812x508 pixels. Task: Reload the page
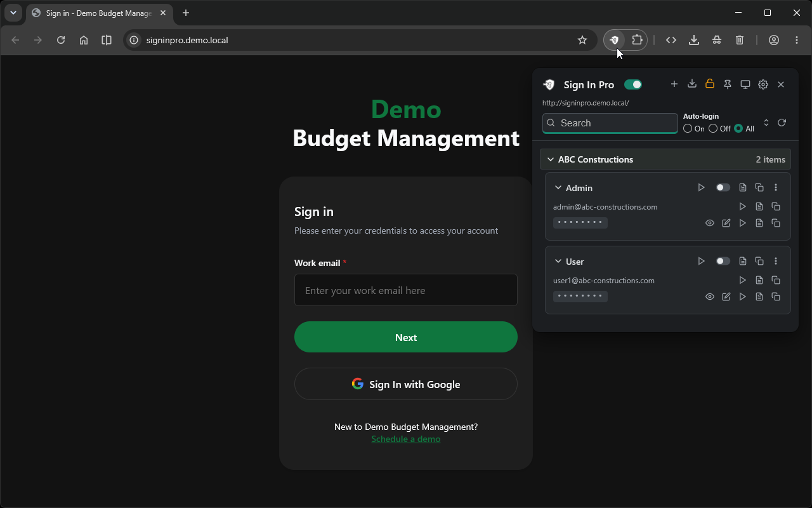click(61, 40)
